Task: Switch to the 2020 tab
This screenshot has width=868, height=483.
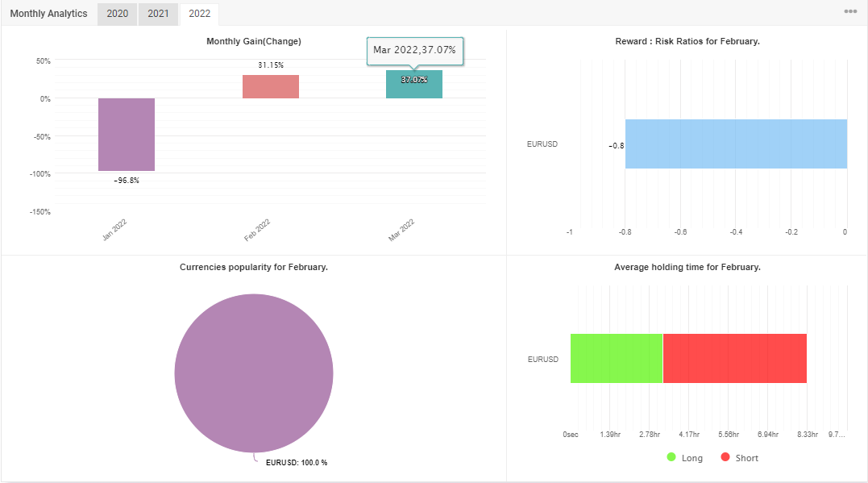Action: [118, 14]
